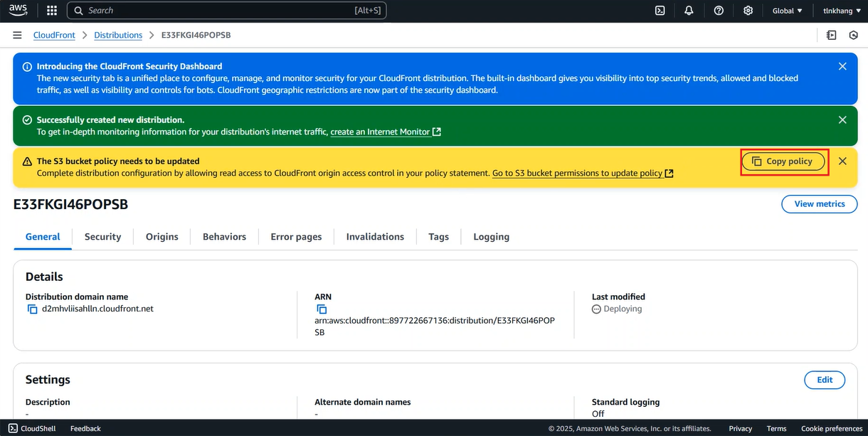Dismiss the blue Security Dashboard banner

click(842, 66)
